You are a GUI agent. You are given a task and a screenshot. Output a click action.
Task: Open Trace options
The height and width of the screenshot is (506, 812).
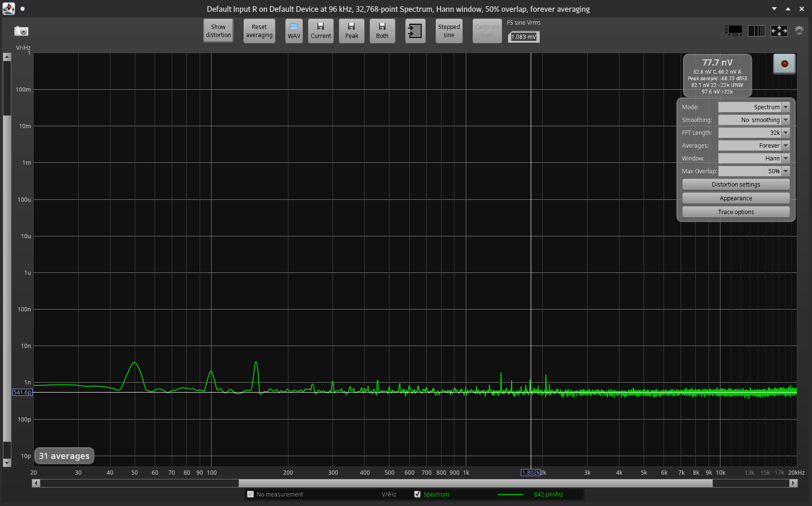736,212
